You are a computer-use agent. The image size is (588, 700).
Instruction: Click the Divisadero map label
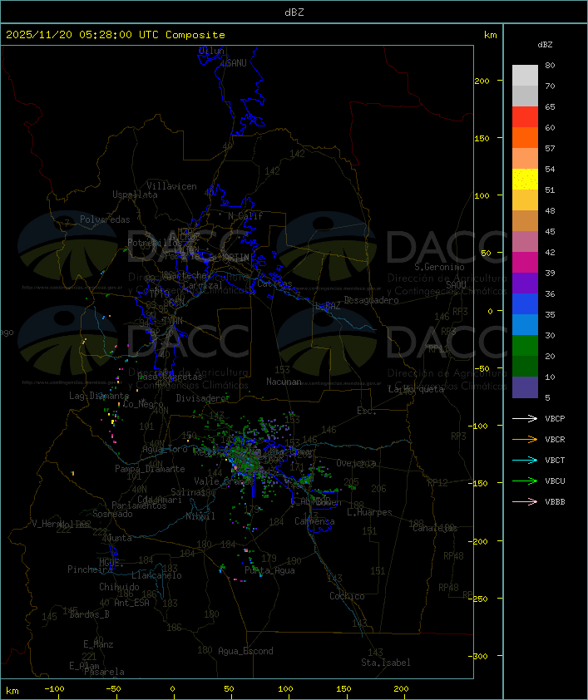click(200, 397)
